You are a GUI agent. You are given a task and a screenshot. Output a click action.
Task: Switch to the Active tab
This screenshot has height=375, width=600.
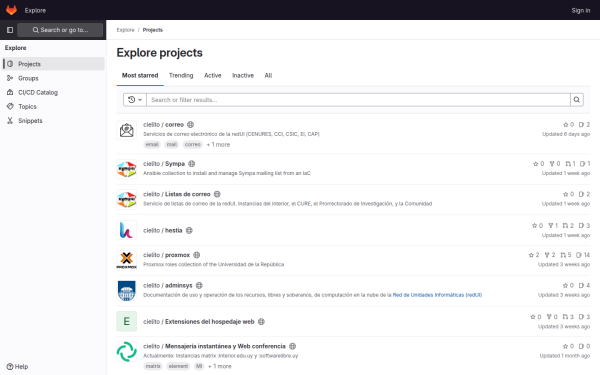(x=213, y=75)
